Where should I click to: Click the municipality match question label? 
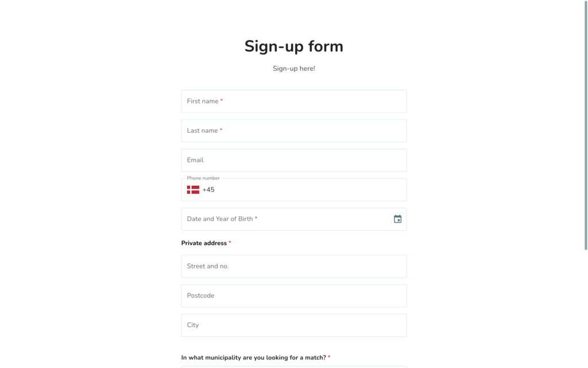click(253, 358)
